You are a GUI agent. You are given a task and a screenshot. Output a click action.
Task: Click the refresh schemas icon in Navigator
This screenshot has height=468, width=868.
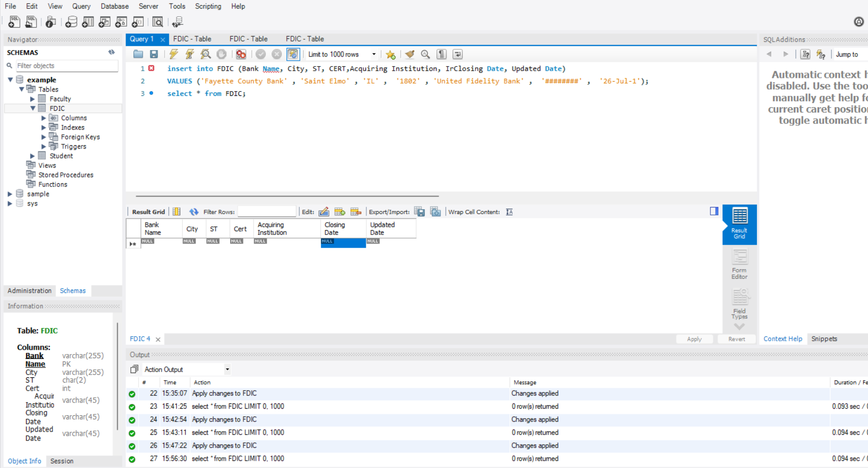tap(112, 52)
